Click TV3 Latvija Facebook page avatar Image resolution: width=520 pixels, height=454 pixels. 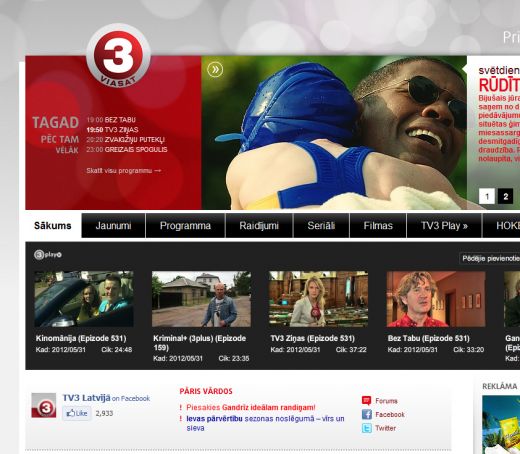(x=44, y=405)
